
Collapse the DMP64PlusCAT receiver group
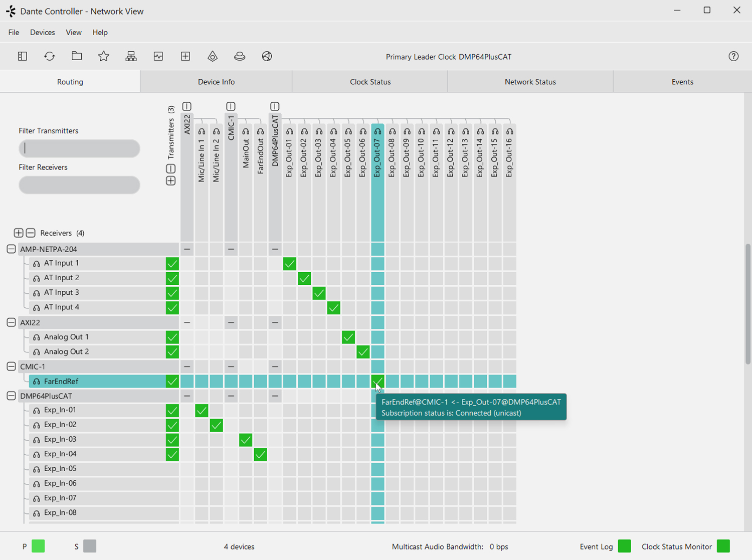[11, 396]
